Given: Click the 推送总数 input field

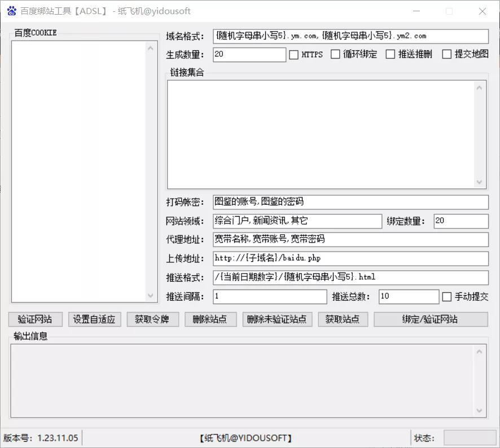Looking at the screenshot, I should click(409, 297).
